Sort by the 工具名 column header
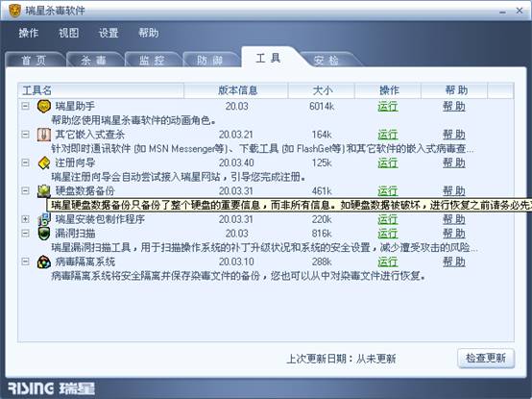532x399 pixels. click(101, 90)
